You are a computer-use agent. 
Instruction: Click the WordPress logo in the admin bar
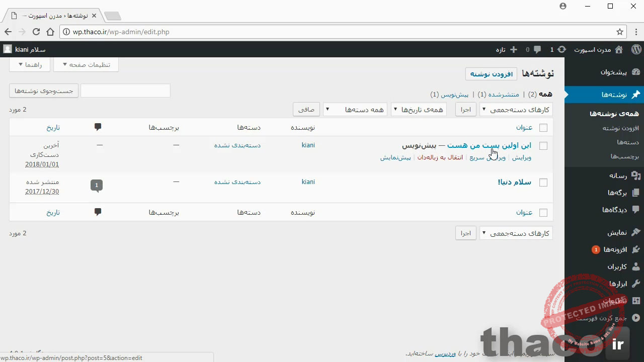click(636, 49)
